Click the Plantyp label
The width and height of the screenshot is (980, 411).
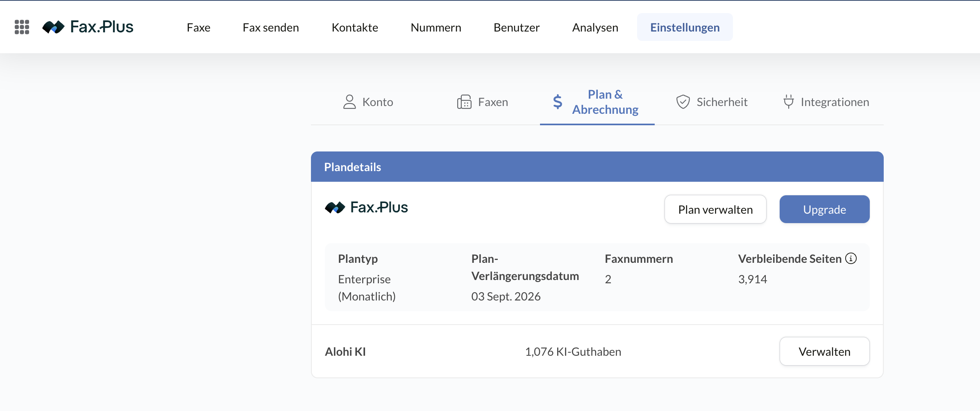click(x=358, y=259)
